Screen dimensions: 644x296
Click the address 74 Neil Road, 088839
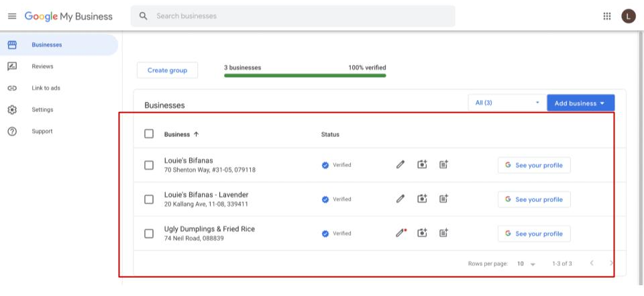coord(194,238)
